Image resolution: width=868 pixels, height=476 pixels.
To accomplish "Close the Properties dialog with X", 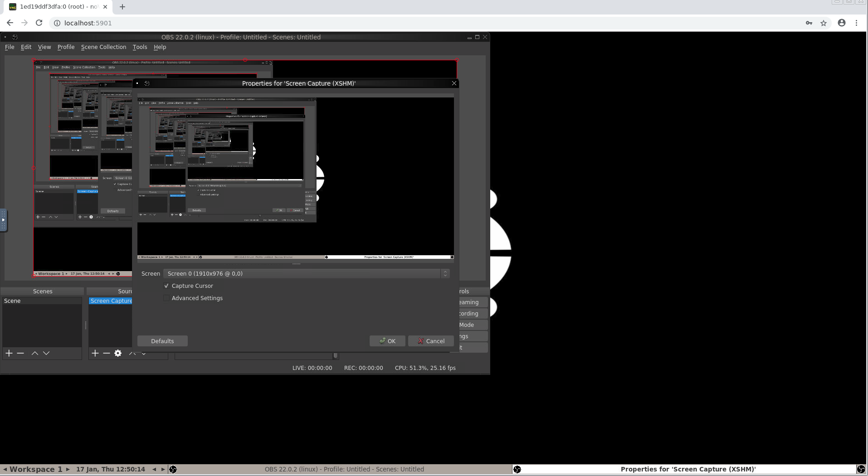I will 454,83.
